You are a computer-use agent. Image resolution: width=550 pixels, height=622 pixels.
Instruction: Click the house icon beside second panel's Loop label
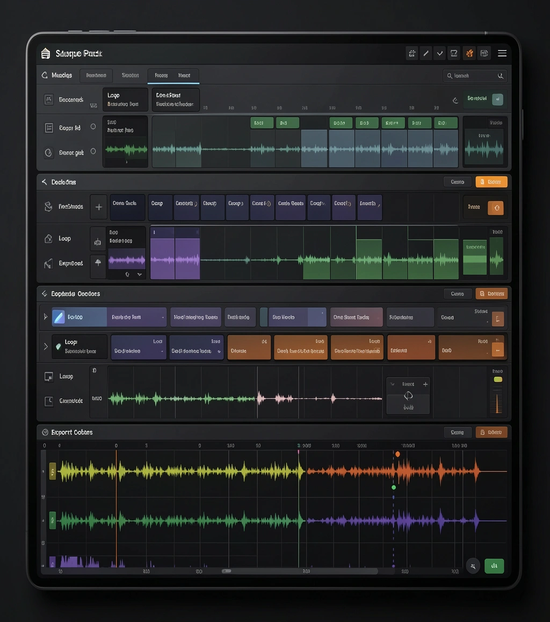48,238
